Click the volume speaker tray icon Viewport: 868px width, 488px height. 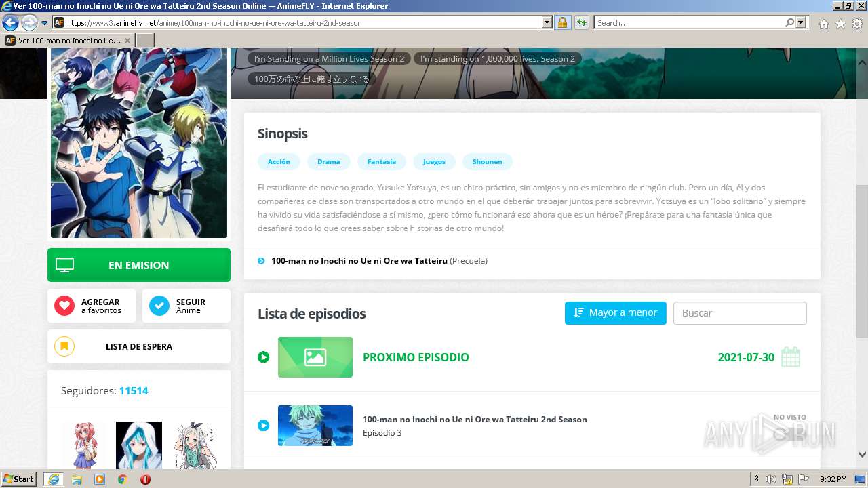click(771, 479)
